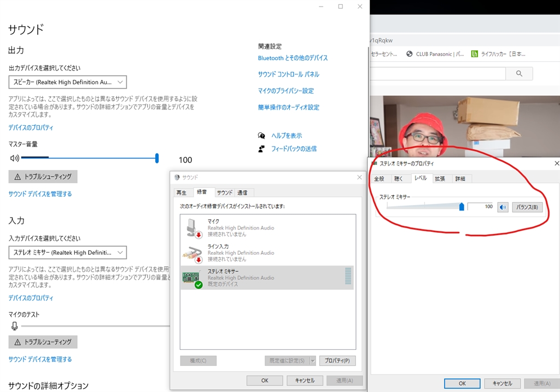Open ヘルプを表示 link

[x=287, y=136]
